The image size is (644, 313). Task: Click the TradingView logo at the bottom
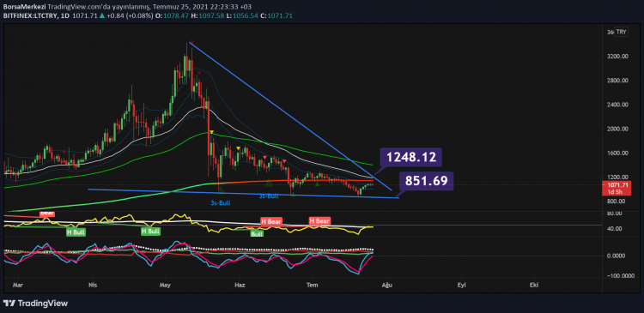pos(35,304)
